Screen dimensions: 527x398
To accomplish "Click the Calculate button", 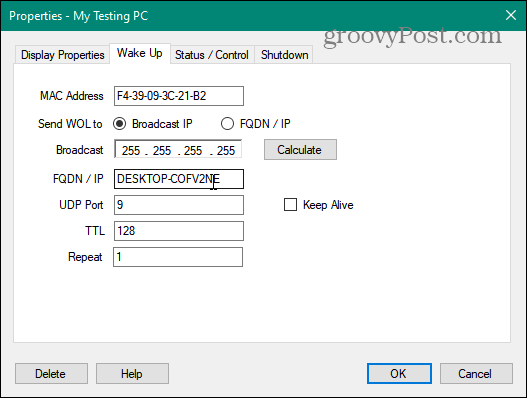I will coord(300,150).
